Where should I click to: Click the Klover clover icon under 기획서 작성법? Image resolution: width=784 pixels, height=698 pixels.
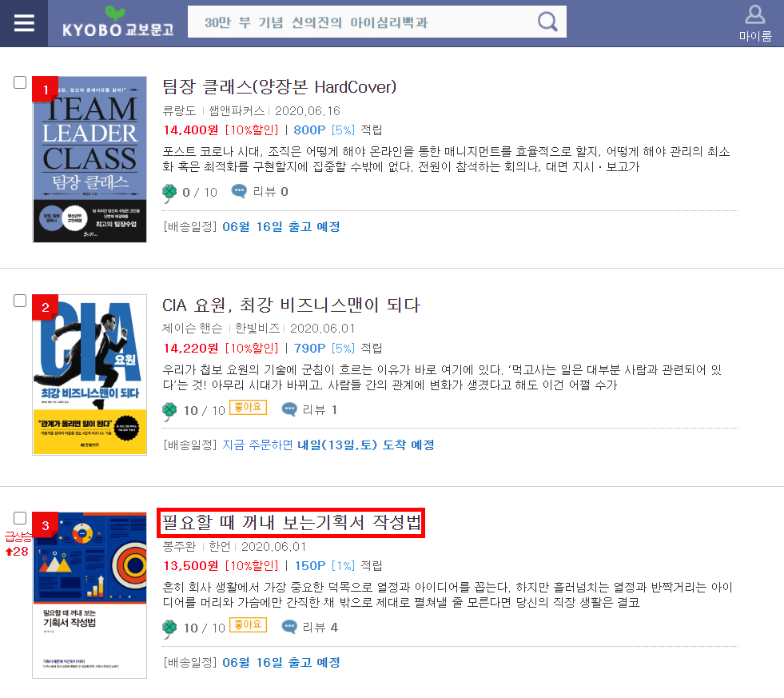tap(169, 628)
